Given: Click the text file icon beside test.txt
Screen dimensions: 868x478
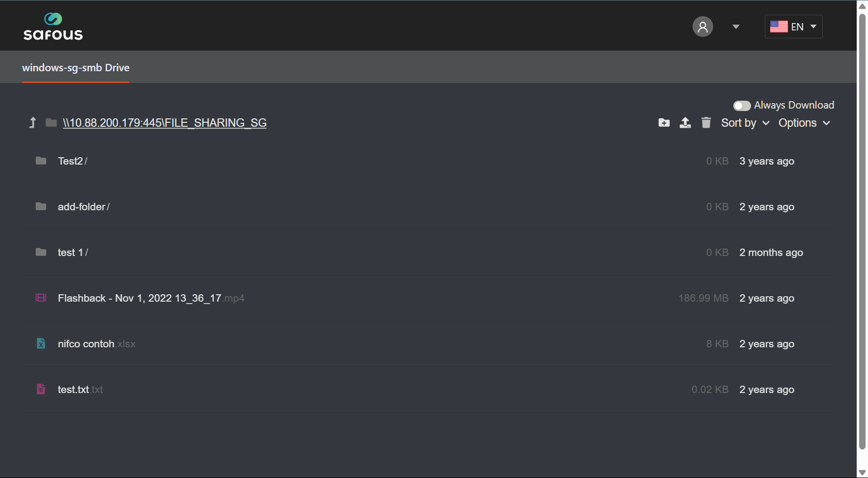Looking at the screenshot, I should point(41,389).
